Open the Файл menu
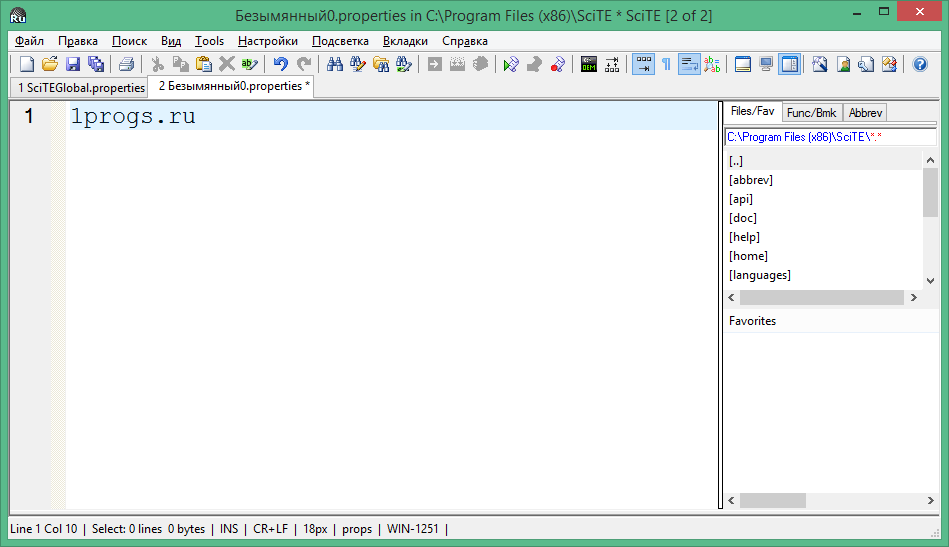949x547 pixels. (29, 41)
